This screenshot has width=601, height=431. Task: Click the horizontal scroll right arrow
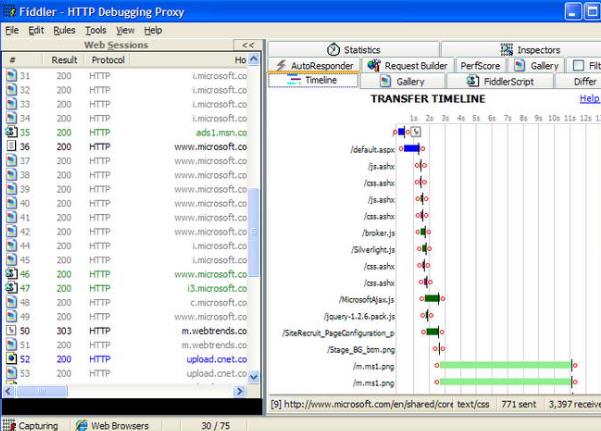pos(240,391)
